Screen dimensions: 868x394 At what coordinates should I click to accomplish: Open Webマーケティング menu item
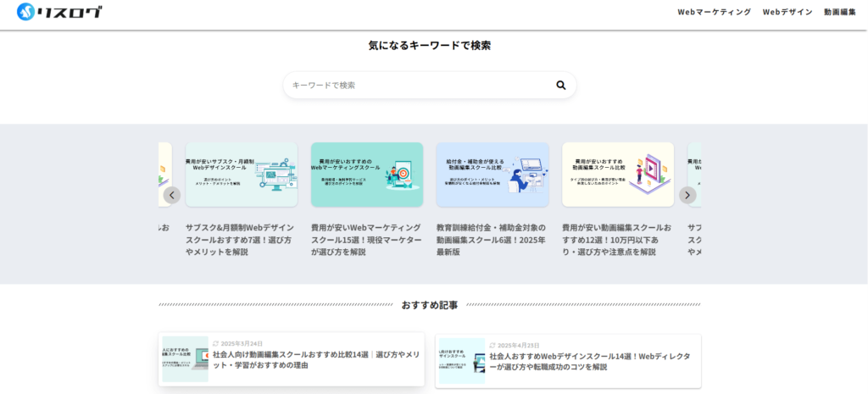[714, 12]
